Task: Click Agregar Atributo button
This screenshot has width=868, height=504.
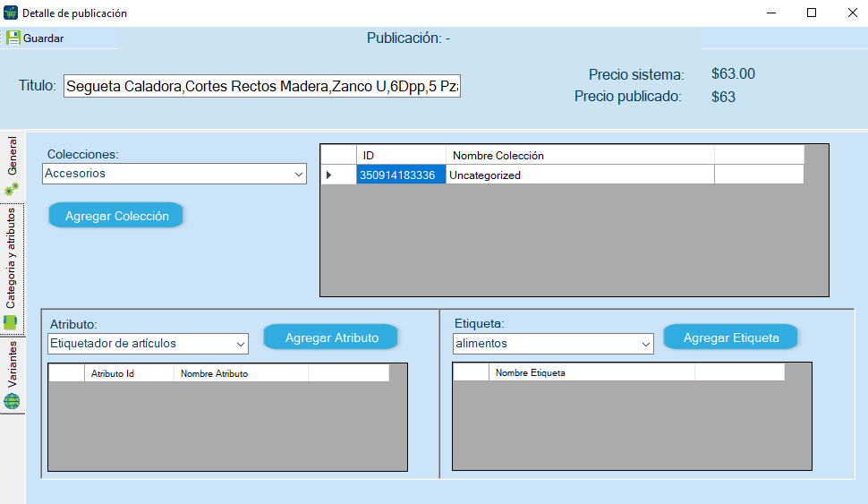Action: pos(331,337)
